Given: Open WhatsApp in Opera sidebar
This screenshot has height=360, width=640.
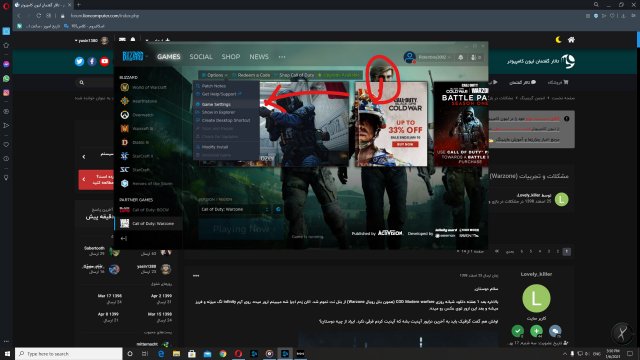Looking at the screenshot, I should 6,78.
